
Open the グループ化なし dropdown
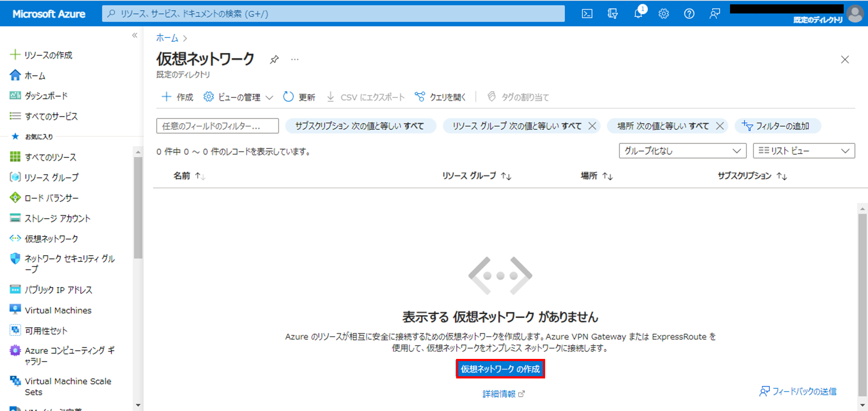click(682, 151)
